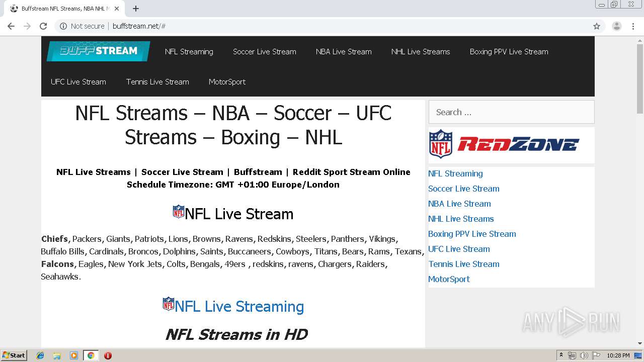Click the Seahawks team name
644x362 pixels.
60,277
